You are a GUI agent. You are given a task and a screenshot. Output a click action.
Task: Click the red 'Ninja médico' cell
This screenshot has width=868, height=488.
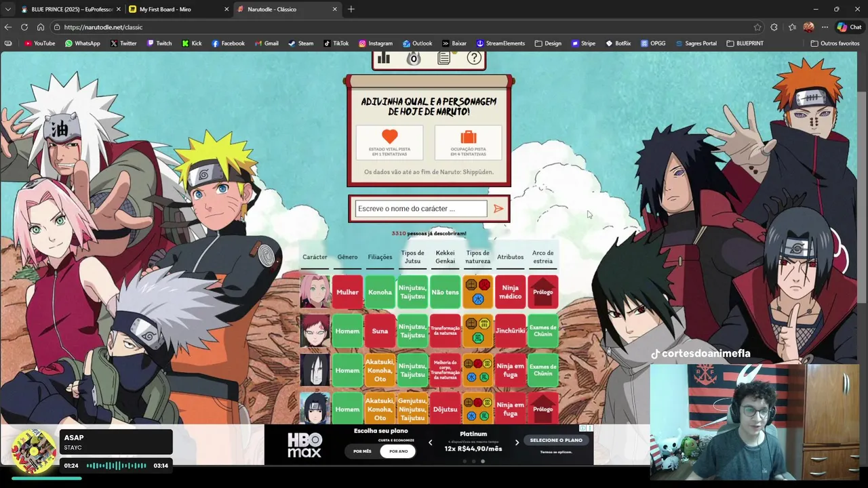(x=510, y=291)
